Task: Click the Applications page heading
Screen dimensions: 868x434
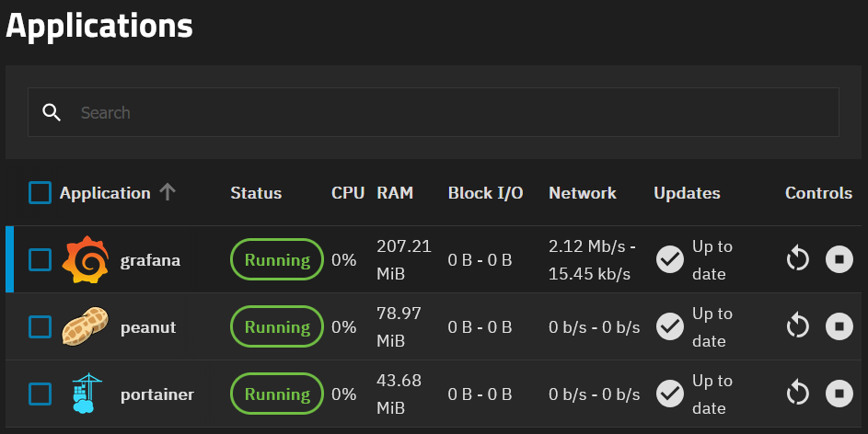Action: 99,26
